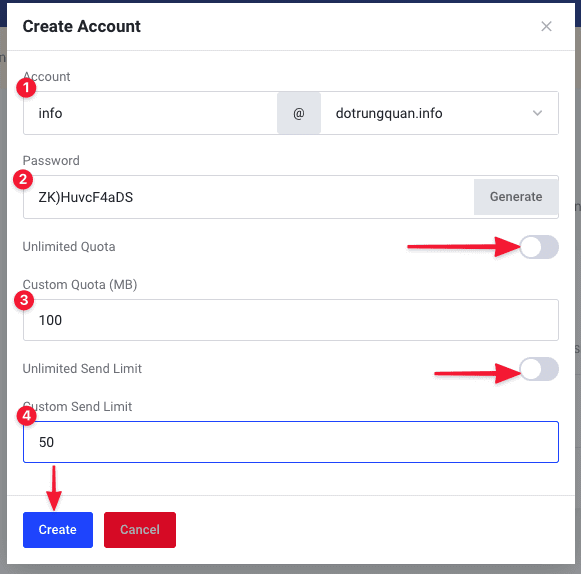Click into the Password text field

click(x=249, y=197)
